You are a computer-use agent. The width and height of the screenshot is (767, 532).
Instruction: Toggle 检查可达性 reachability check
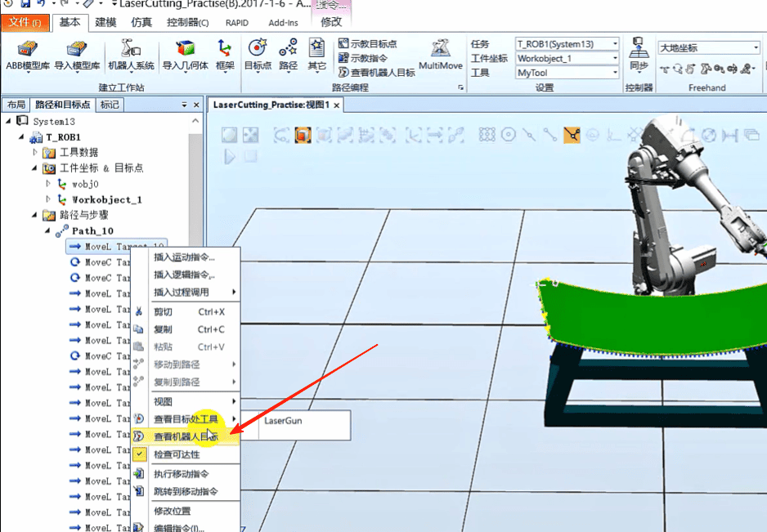click(186, 454)
